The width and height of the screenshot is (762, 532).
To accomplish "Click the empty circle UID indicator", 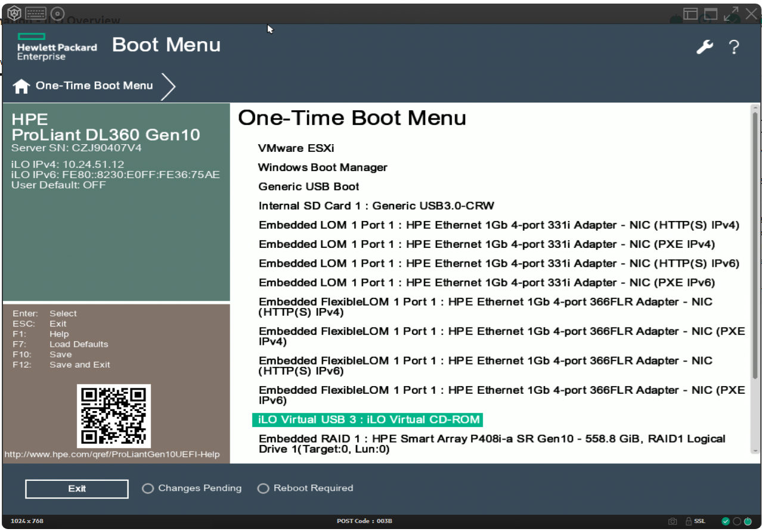I will 737,521.
